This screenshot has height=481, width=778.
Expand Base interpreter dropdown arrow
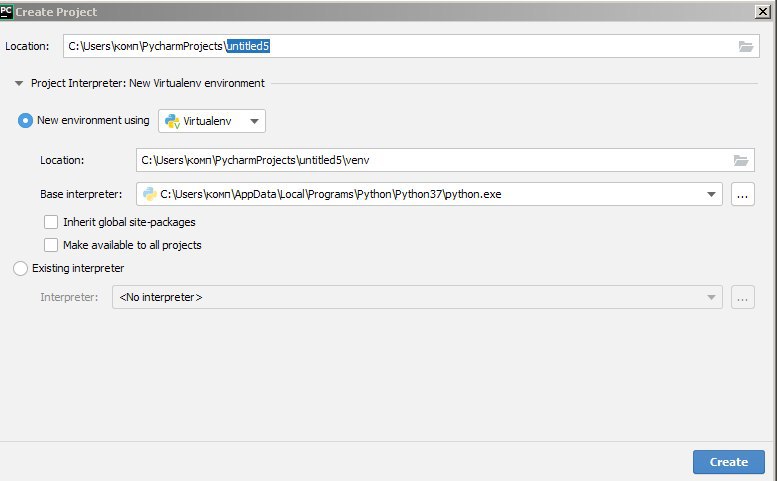[711, 195]
